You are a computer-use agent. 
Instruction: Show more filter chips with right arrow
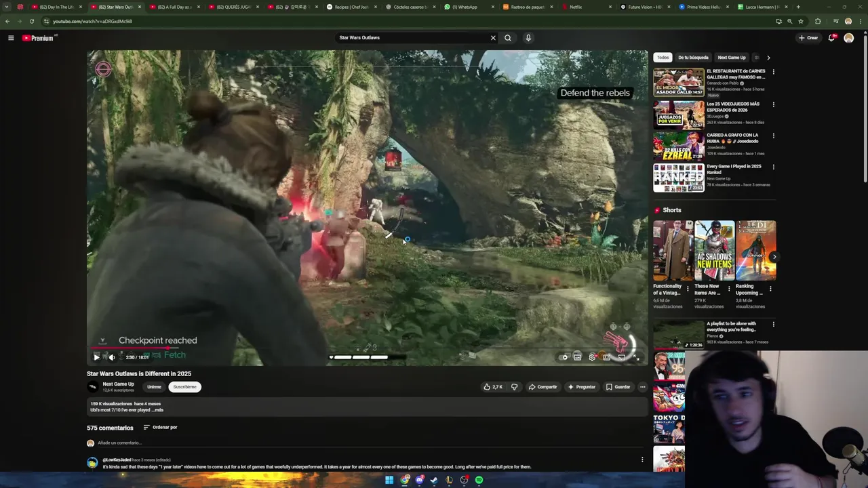point(768,58)
